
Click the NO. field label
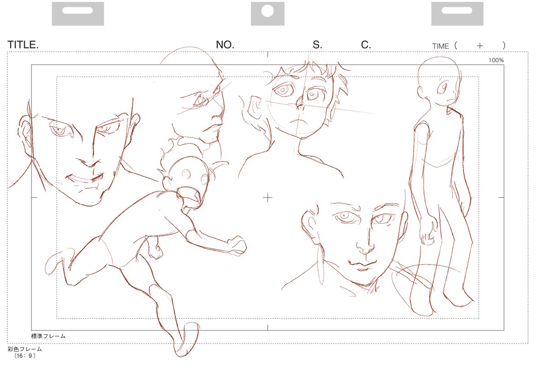click(x=225, y=45)
